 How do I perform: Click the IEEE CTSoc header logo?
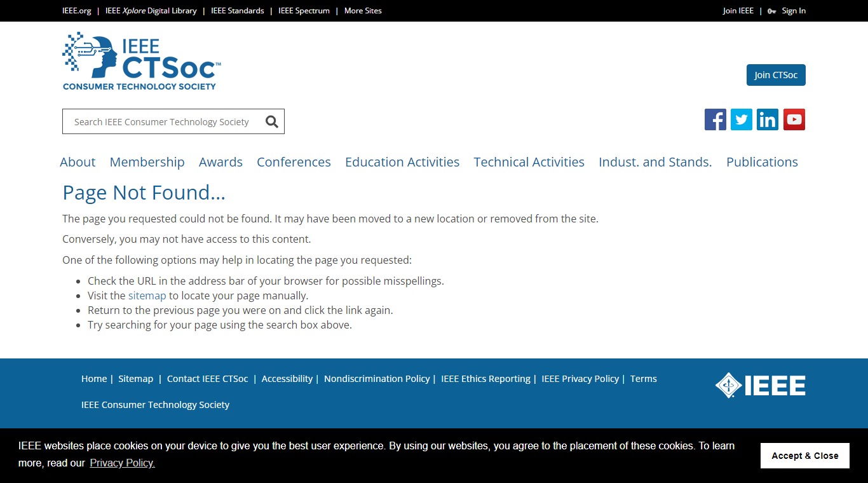tap(142, 61)
